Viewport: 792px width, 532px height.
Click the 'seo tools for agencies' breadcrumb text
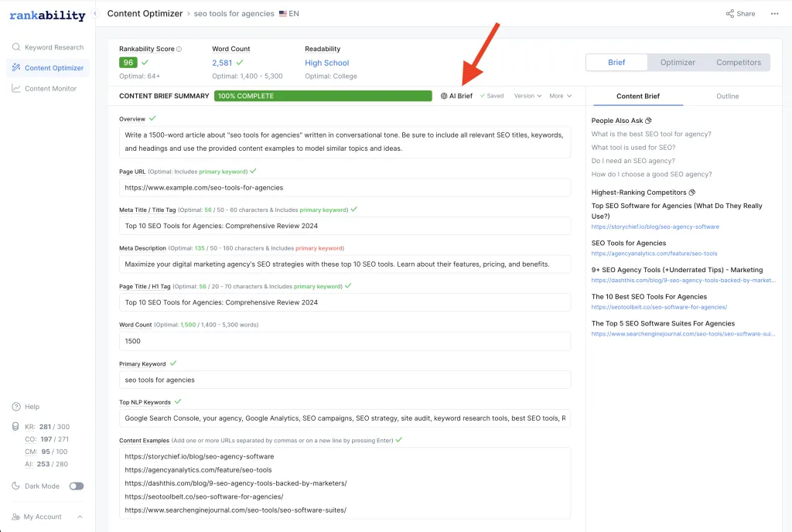pos(234,14)
